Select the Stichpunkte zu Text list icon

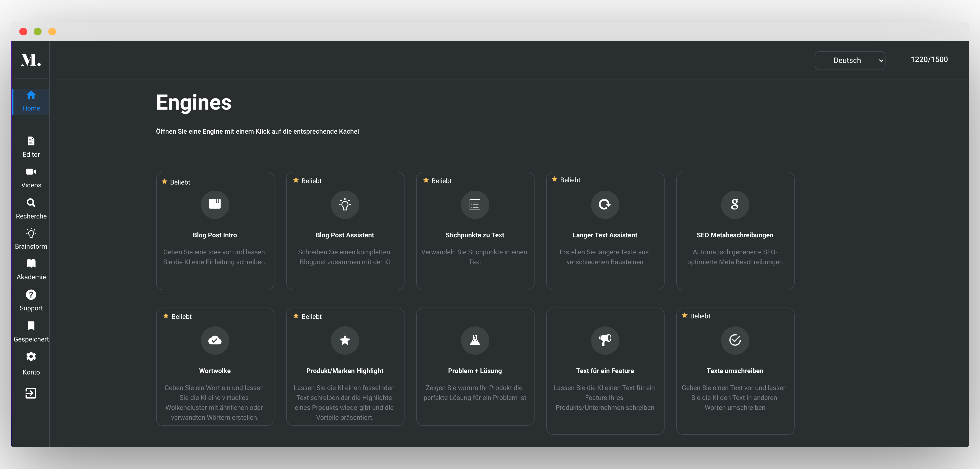click(475, 204)
